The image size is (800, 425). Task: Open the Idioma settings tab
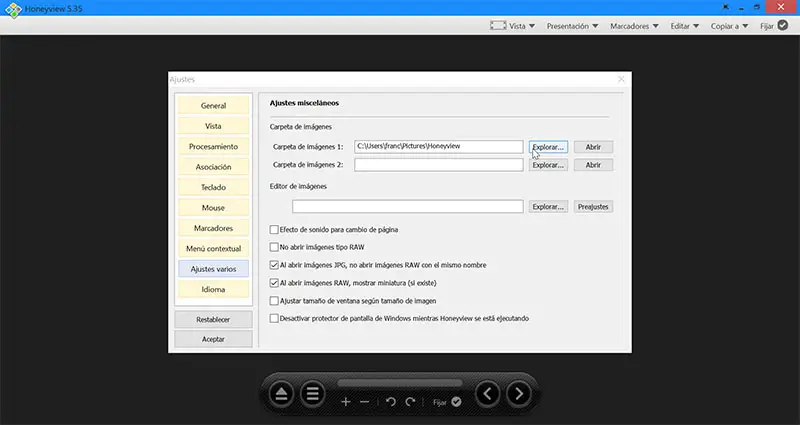tap(213, 289)
